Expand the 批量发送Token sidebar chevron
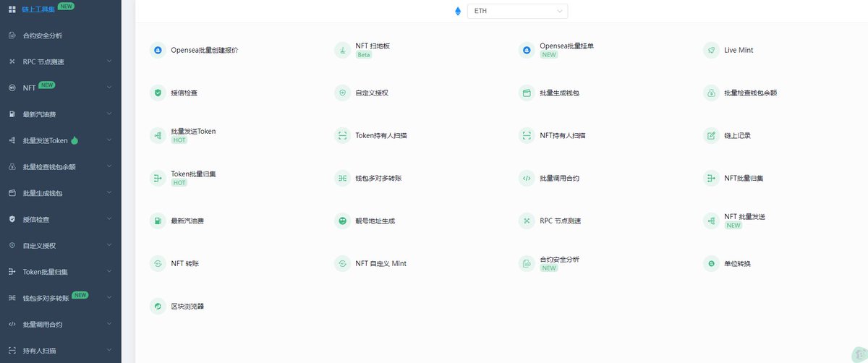The width and height of the screenshot is (868, 363). pos(109,140)
